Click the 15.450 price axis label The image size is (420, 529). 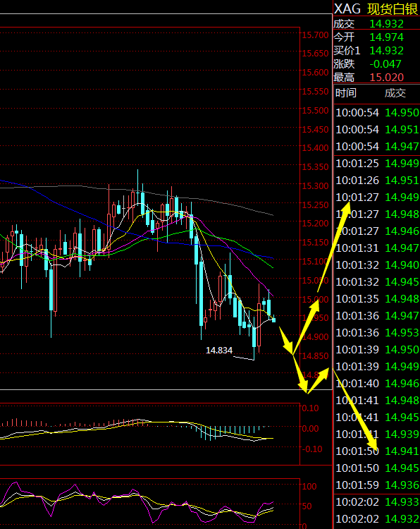click(x=315, y=130)
